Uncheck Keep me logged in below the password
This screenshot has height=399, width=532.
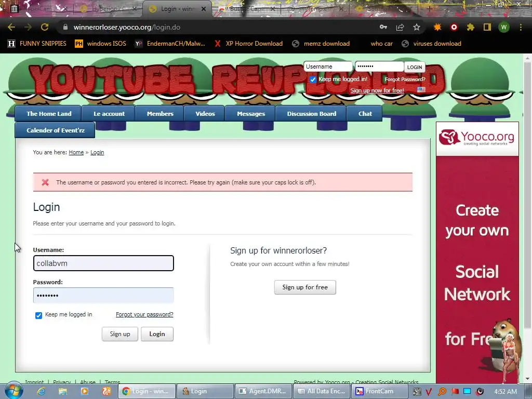click(x=38, y=315)
